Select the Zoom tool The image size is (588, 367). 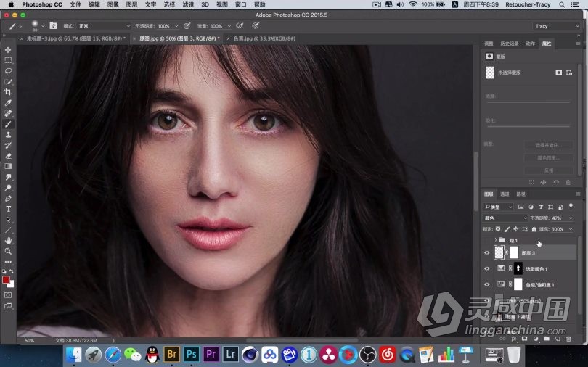pos(8,251)
